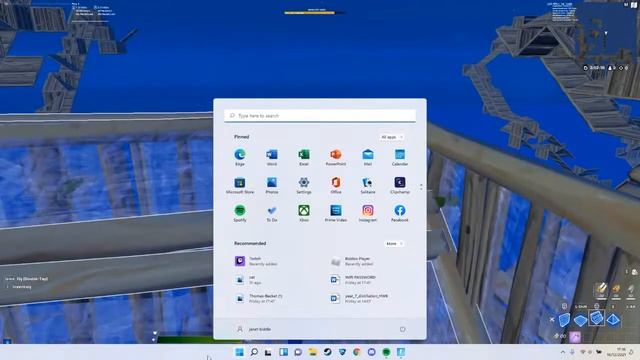Open Excel in the Start menu
This screenshot has height=360, width=640.
coord(304,157)
